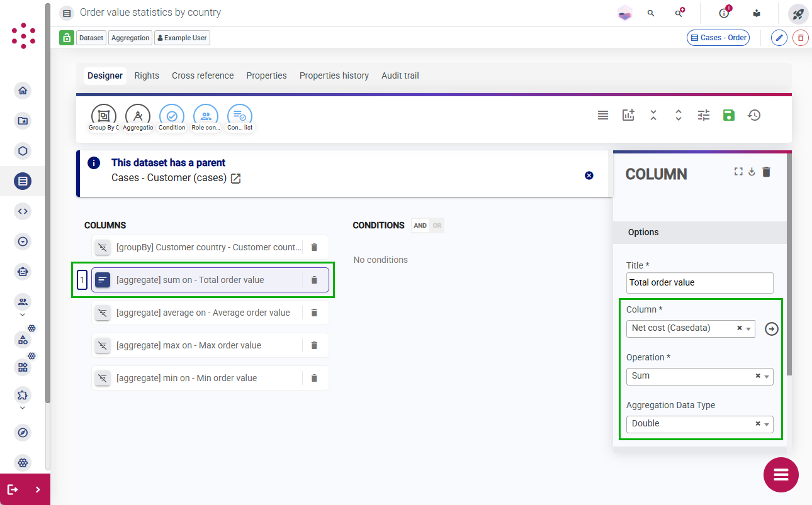812x505 pixels.
Task: Select the OR condition toggle
Action: [437, 226]
